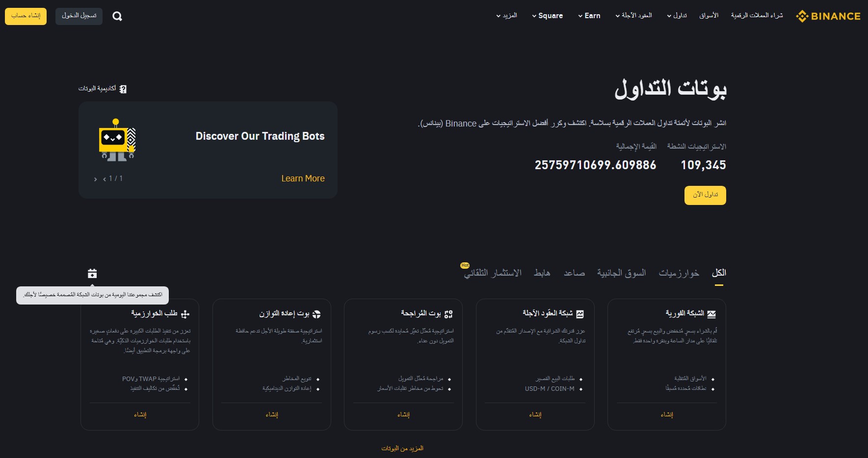The width and height of the screenshot is (868, 458).
Task: Expand the Earn dropdown menu
Action: pos(589,16)
